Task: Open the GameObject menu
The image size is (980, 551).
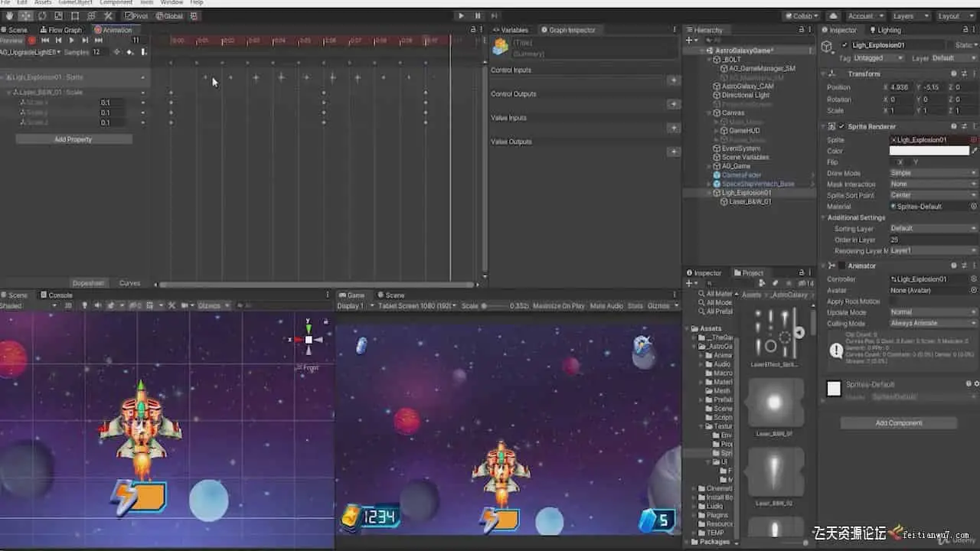Action: [75, 2]
